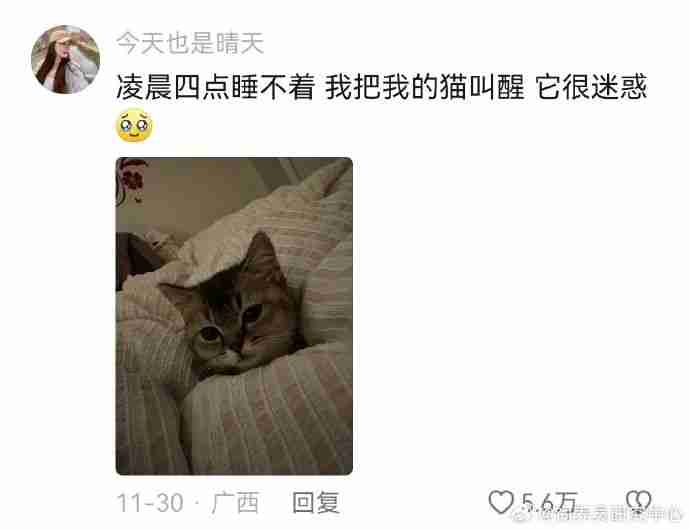Select the comment text 凌晨四点睡不着
Viewport: 690px width, 530px height.
pyautogui.click(x=216, y=87)
